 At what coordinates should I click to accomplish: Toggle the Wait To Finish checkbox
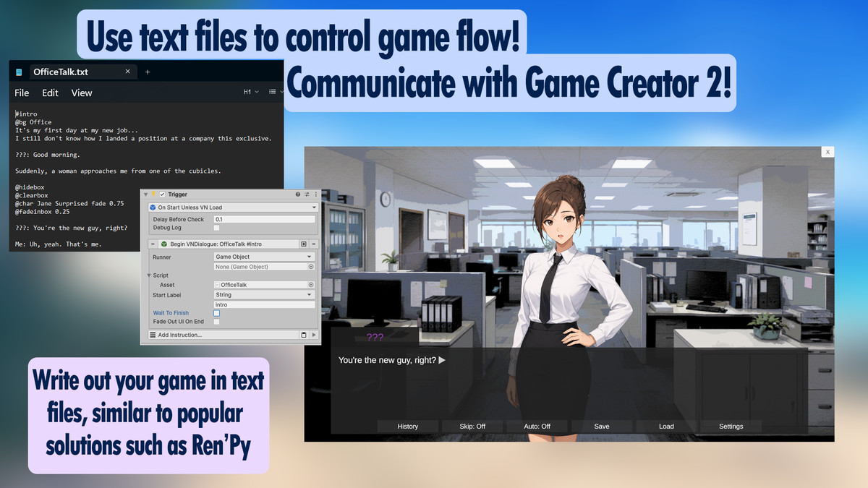(x=216, y=313)
